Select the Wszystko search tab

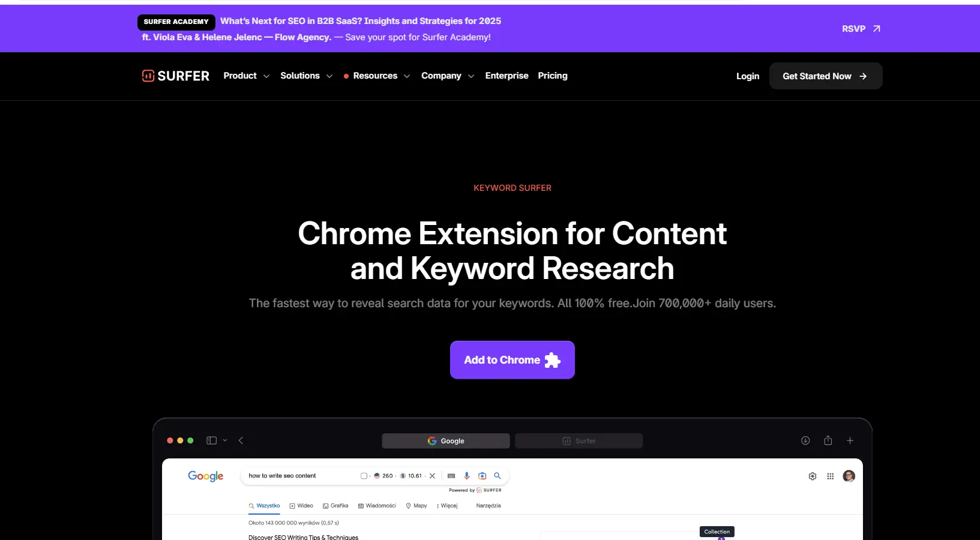(264, 506)
